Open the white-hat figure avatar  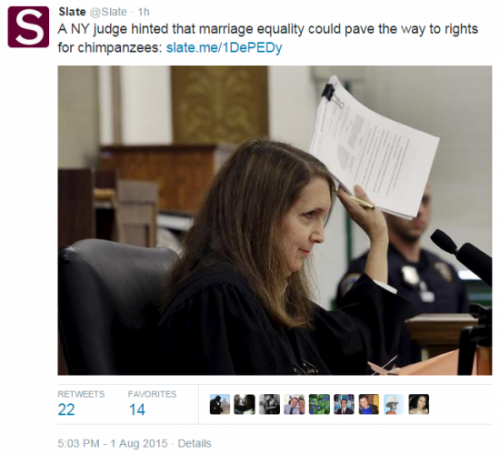point(394,404)
